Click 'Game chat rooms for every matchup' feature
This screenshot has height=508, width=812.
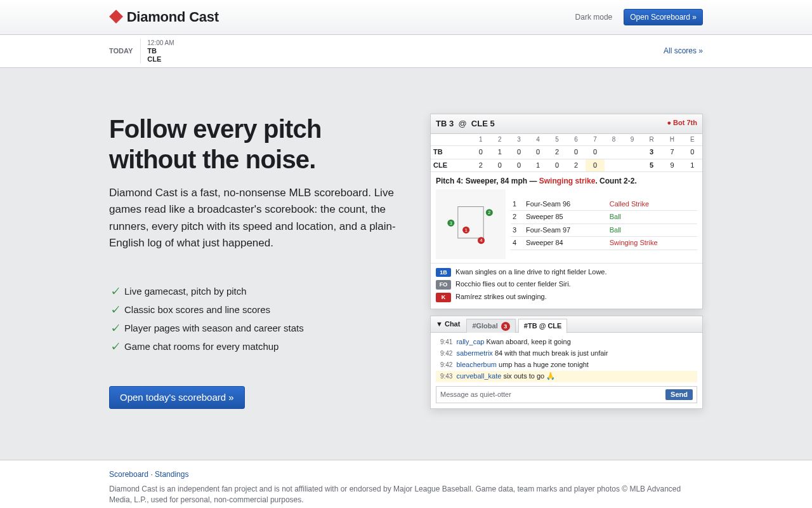(201, 347)
